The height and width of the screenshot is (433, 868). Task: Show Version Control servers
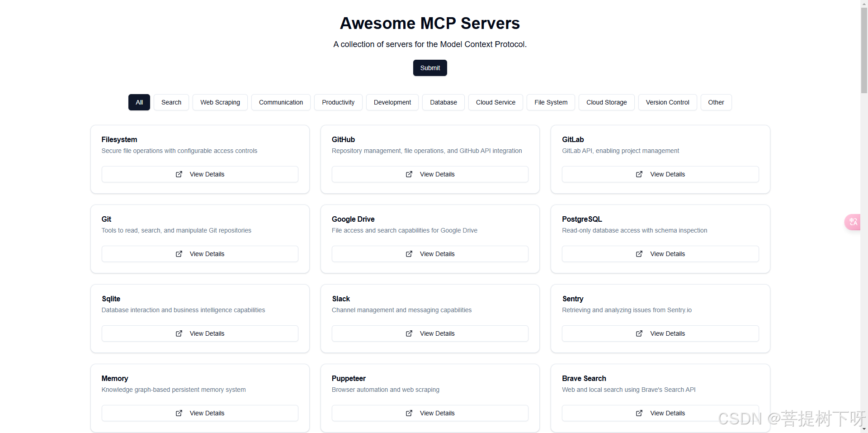(x=667, y=102)
